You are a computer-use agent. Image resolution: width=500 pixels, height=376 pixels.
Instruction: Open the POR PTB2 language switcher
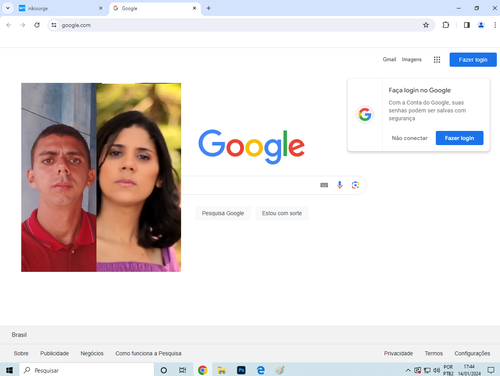[448, 370]
